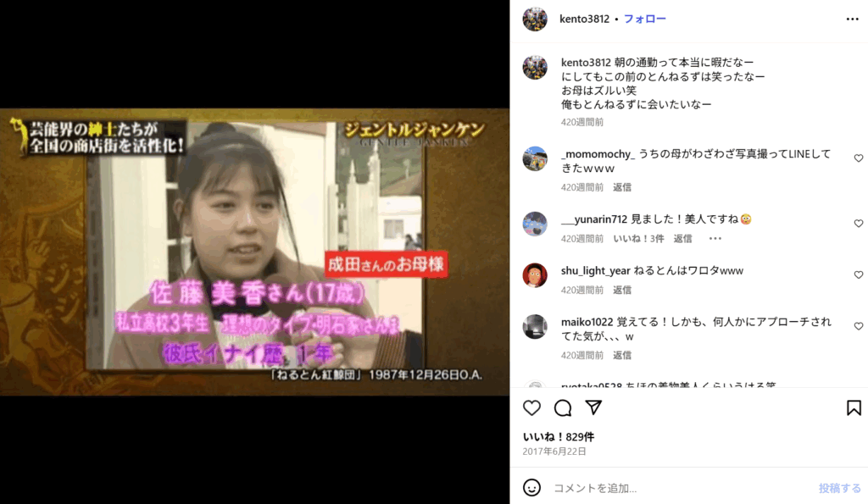Like maiko1022's comment heart
868x504 pixels.
tap(859, 326)
